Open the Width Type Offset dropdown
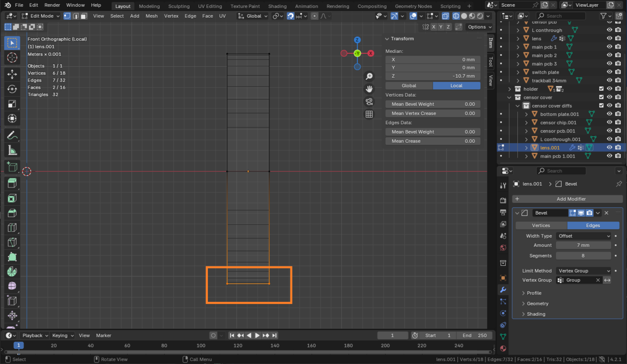Image resolution: width=627 pixels, height=364 pixels. coord(583,236)
